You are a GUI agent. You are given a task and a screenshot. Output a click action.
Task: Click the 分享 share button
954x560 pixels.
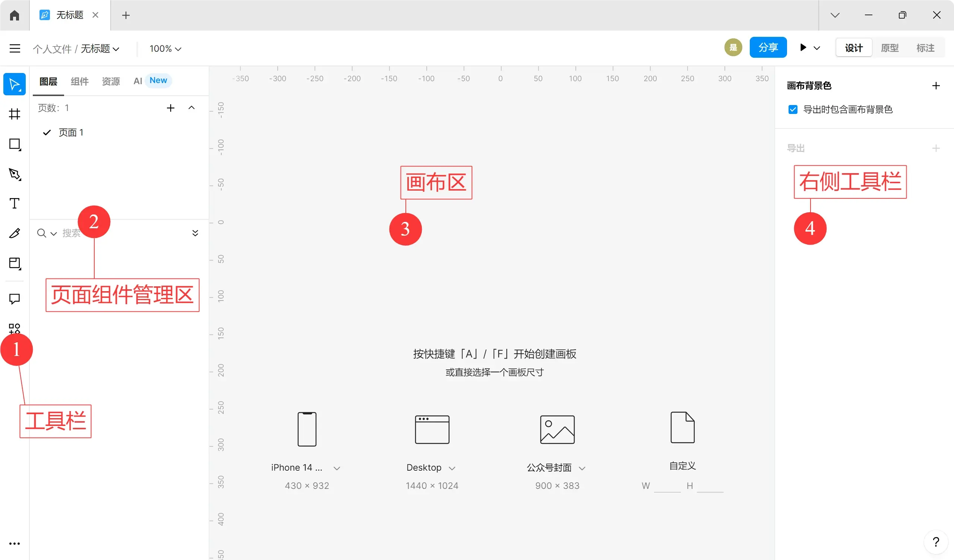tap(768, 47)
